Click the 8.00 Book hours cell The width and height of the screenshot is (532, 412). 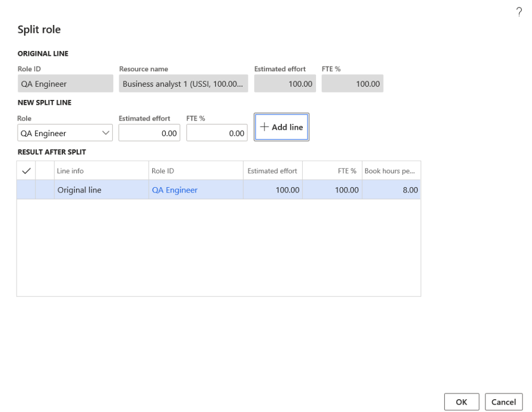[x=391, y=190]
